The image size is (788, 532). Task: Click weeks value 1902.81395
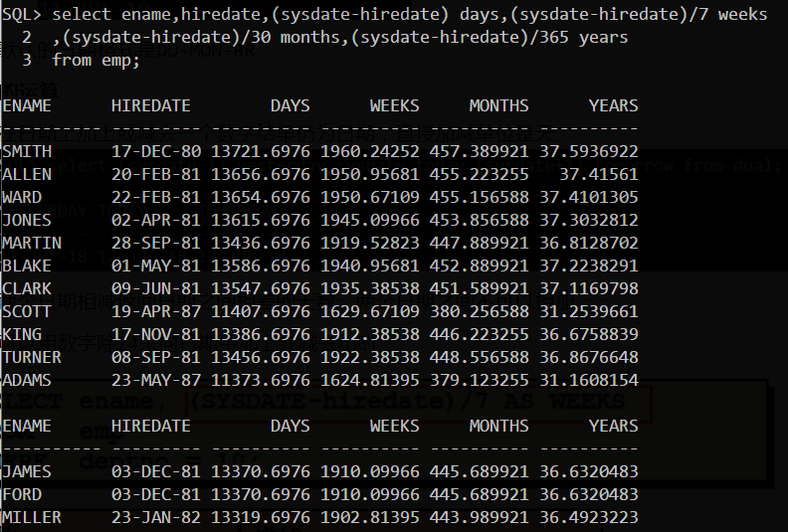point(370,517)
